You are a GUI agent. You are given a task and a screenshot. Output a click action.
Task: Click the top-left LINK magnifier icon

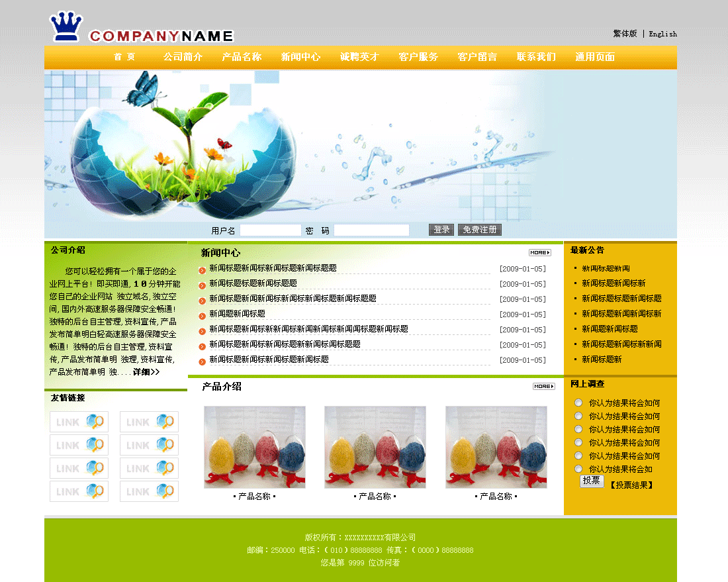(79, 422)
